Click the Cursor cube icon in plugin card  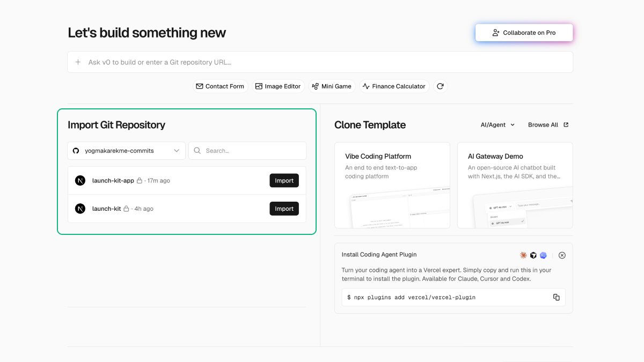click(x=533, y=255)
